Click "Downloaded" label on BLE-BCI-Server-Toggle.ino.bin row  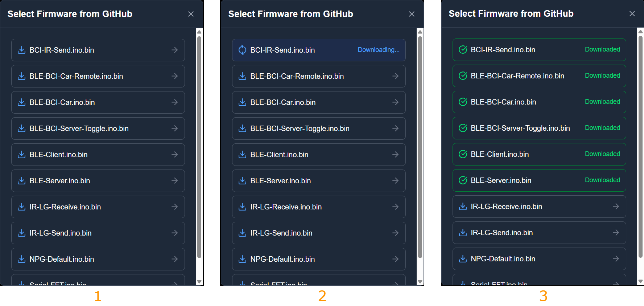[x=602, y=128]
